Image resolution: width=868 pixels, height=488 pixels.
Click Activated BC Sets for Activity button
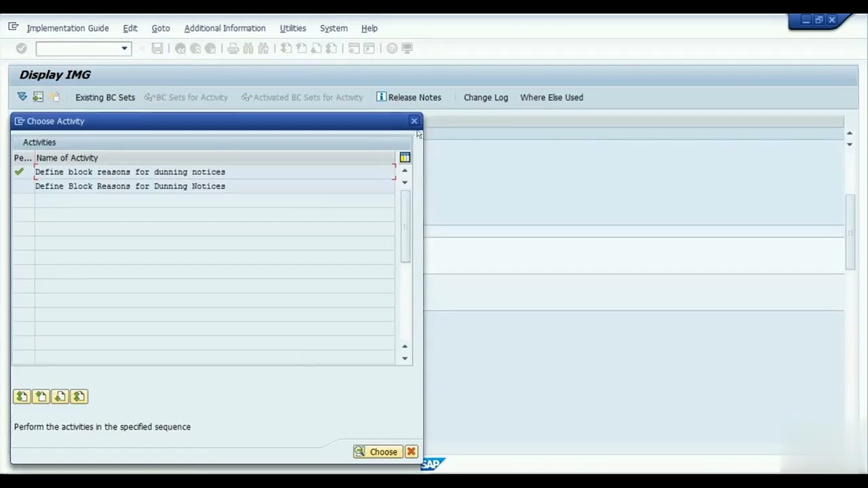point(302,97)
